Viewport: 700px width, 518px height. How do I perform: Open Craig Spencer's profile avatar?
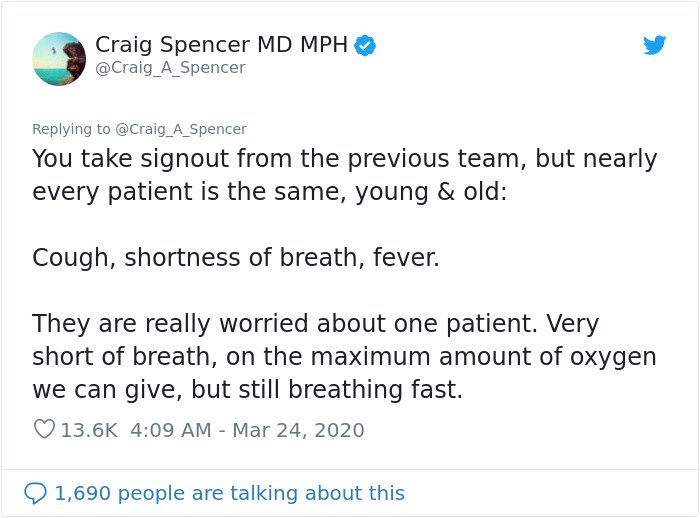pyautogui.click(x=59, y=58)
